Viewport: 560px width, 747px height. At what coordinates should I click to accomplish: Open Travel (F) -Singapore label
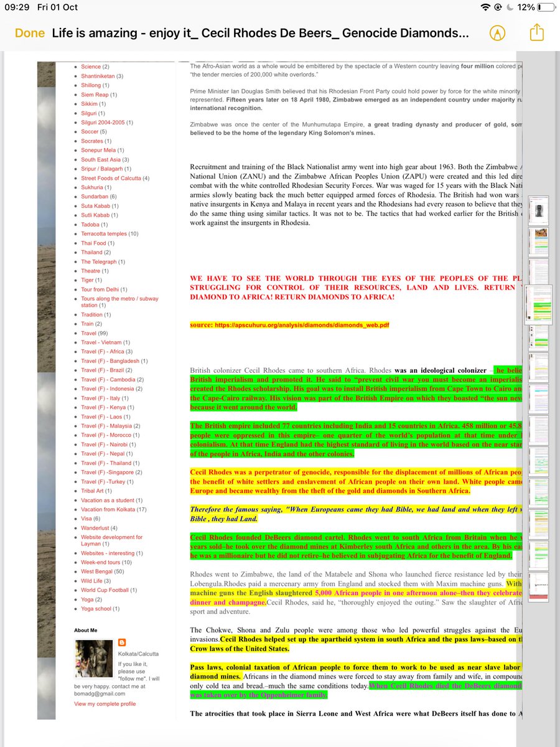click(x=107, y=473)
